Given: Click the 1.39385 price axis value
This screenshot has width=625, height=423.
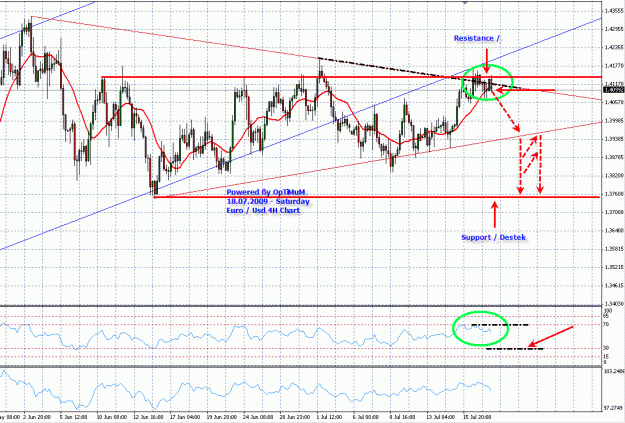Looking at the screenshot, I should click(x=614, y=139).
